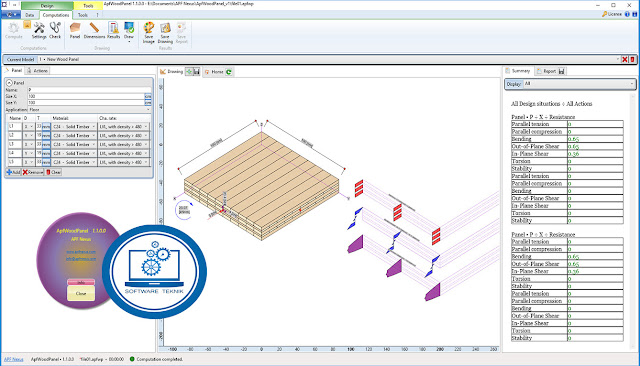The height and width of the screenshot is (366, 640).
Task: Click layer name cell L4
Action: pyautogui.click(x=15, y=153)
